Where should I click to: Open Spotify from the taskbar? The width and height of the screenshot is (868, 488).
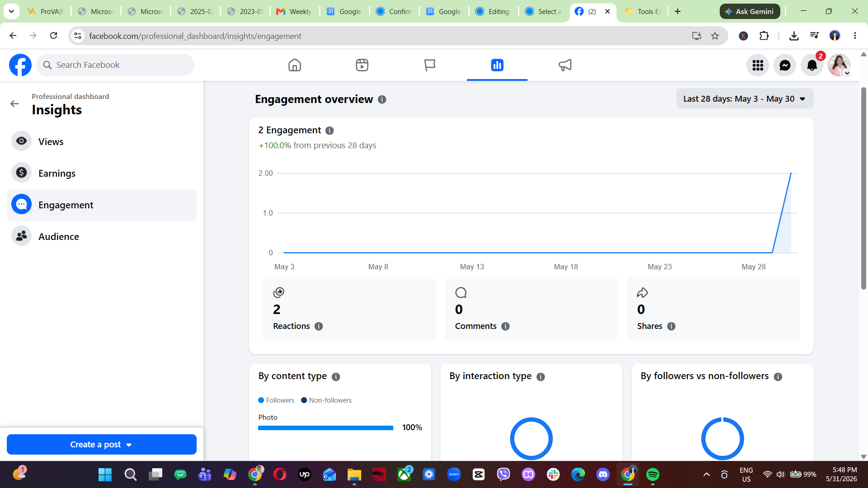coord(652,474)
